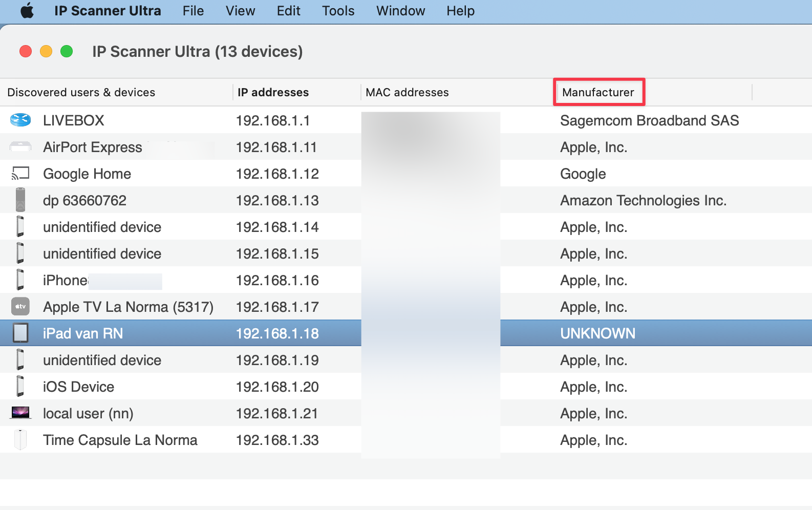Click IP address 192.168.1.17

(277, 307)
